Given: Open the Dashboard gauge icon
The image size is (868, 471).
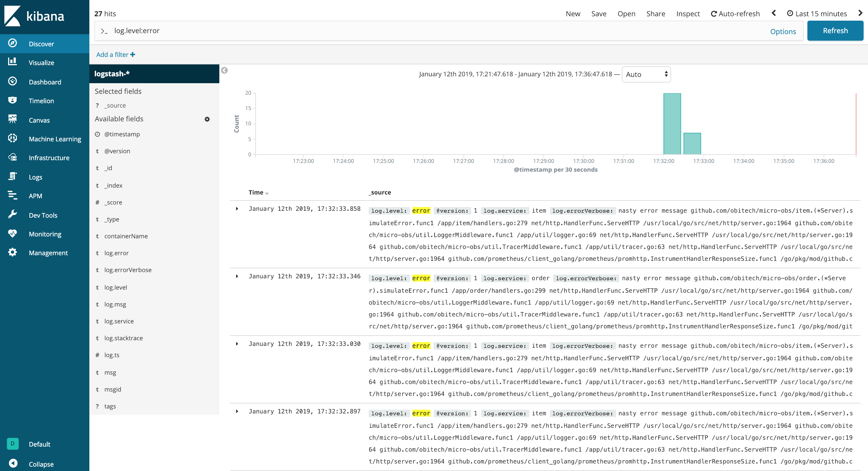Looking at the screenshot, I should (x=12, y=81).
